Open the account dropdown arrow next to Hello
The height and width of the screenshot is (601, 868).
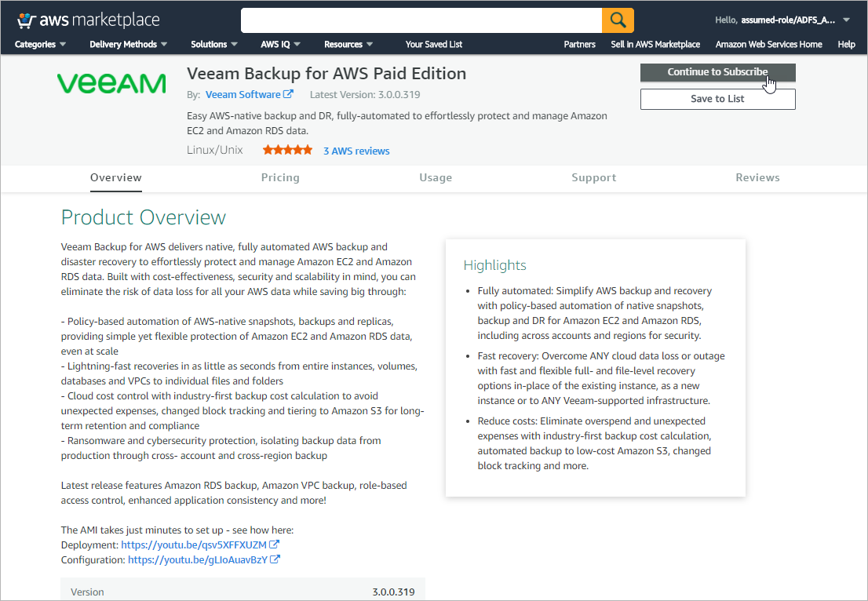click(846, 20)
